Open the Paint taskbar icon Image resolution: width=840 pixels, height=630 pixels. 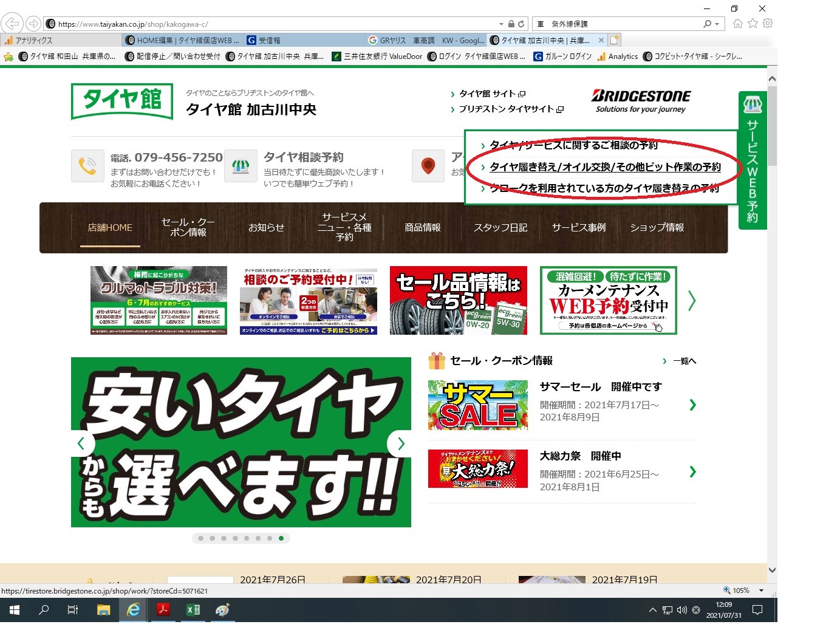[222, 610]
